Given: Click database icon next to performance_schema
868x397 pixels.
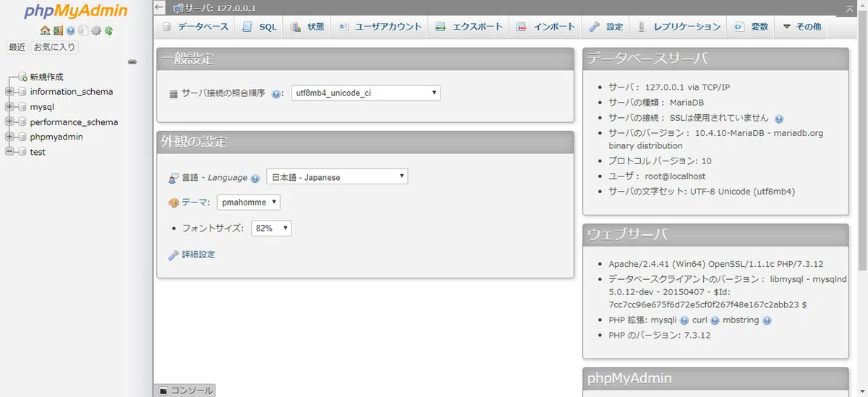Looking at the screenshot, I should [x=22, y=122].
